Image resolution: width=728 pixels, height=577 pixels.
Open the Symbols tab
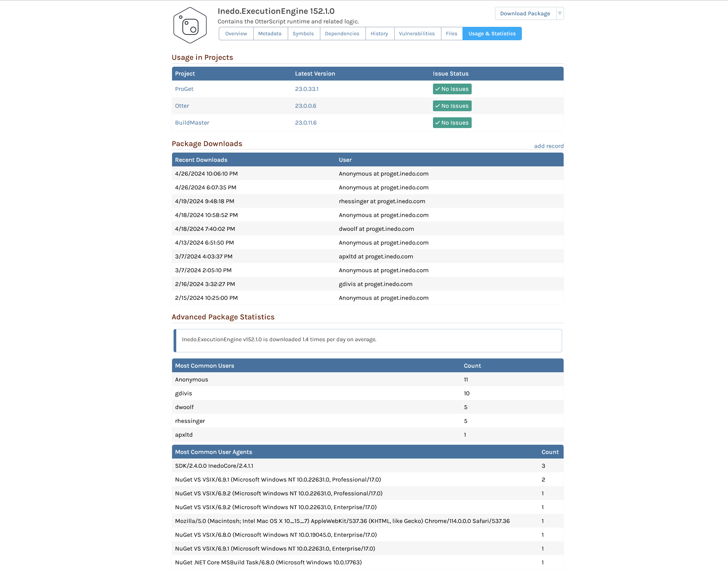click(x=303, y=34)
